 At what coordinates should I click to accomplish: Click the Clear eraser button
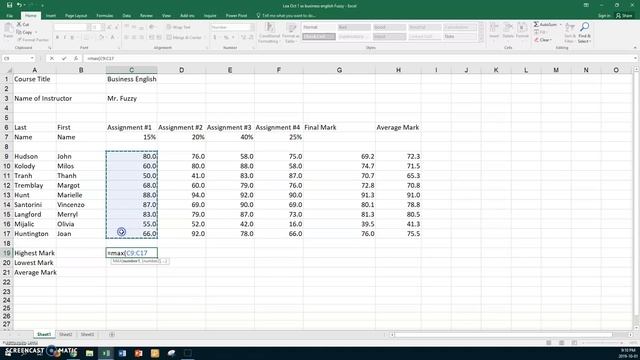click(x=542, y=40)
